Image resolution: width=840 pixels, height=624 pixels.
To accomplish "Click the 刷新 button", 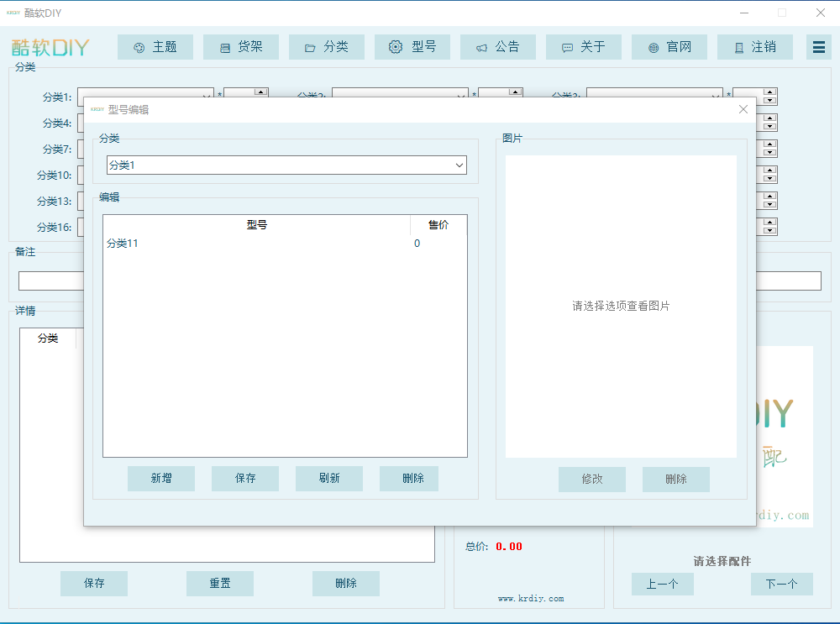I will click(x=329, y=479).
